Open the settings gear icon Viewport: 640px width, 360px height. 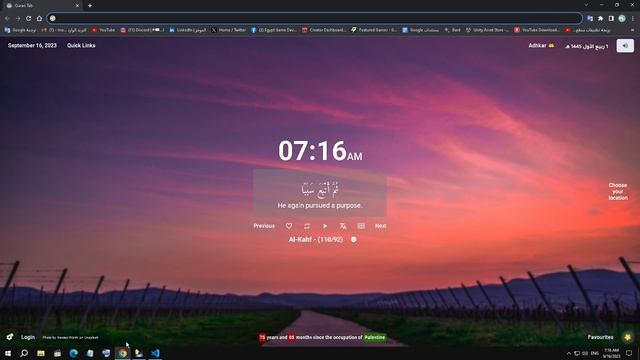(x=10, y=337)
